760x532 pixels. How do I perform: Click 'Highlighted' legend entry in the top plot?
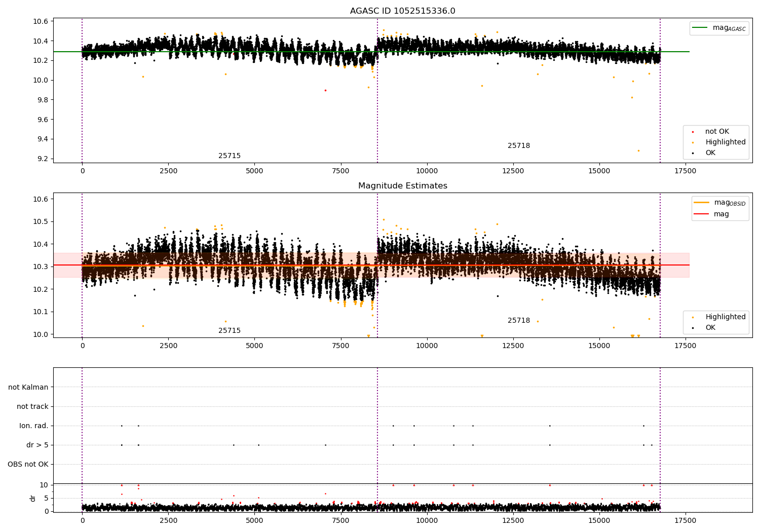(725, 142)
